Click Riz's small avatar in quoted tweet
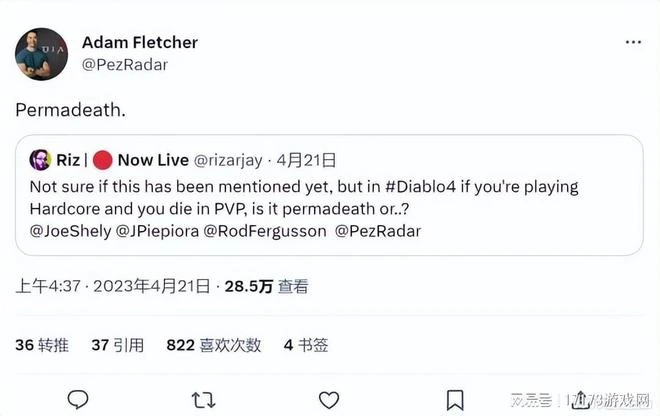The height and width of the screenshot is (416, 660). [x=40, y=160]
